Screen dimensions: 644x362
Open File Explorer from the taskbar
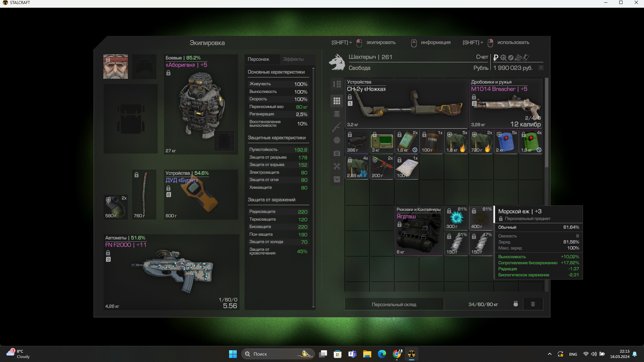[367, 354]
